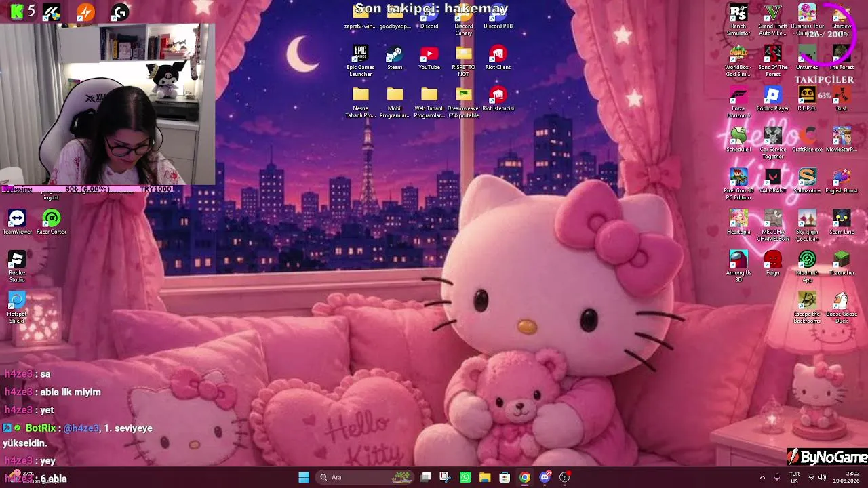Launch the TLauncher Minecraft shortcut
Image resolution: width=868 pixels, height=488 pixels.
842,263
